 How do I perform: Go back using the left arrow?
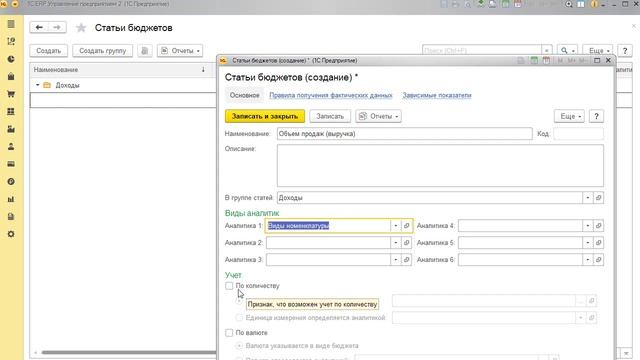tap(39, 27)
